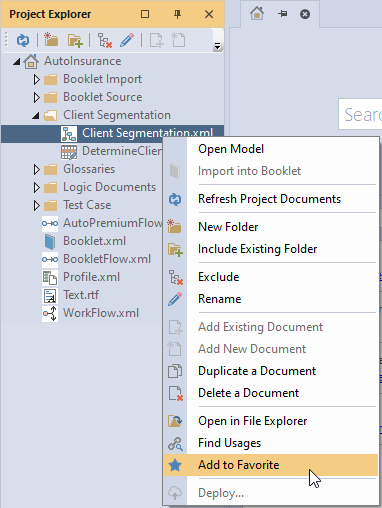The image size is (382, 508).
Task: Click the New Folder icon in context menu
Action: (174, 226)
